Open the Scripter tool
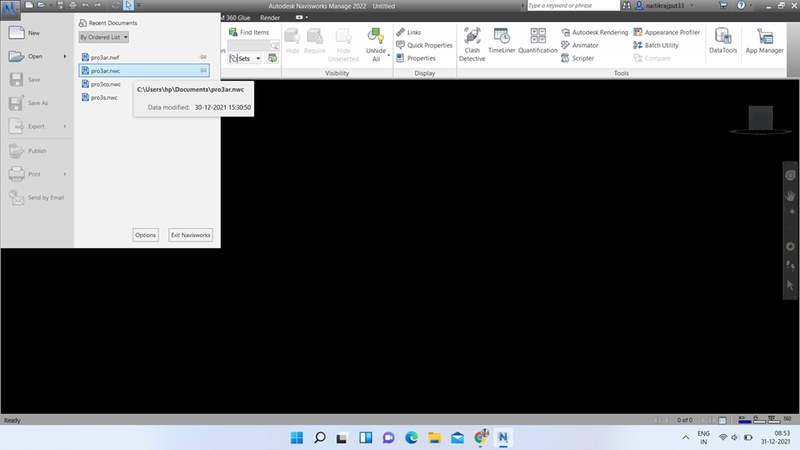Image resolution: width=800 pixels, height=450 pixels. [578, 58]
